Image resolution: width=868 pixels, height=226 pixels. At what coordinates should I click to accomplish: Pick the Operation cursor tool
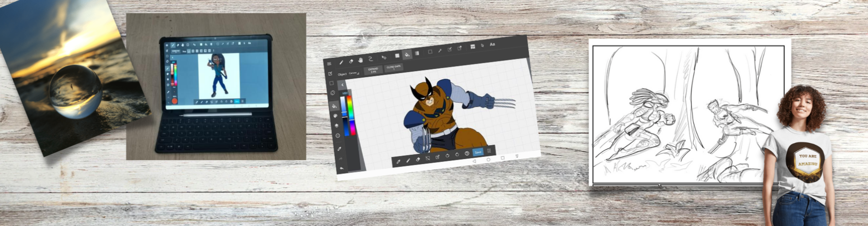coord(482,45)
